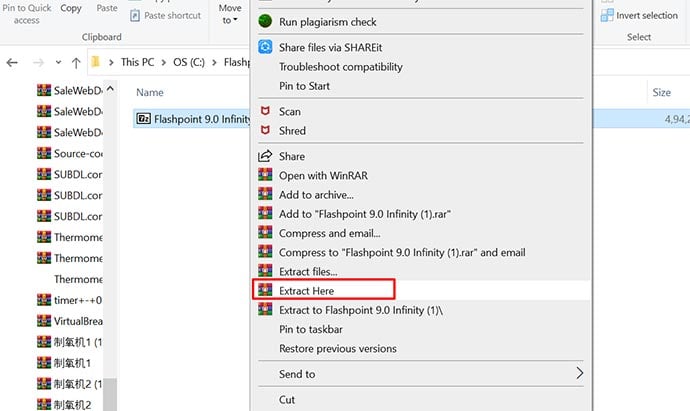
Task: Select Troubleshoot compatibility
Action: coord(341,67)
